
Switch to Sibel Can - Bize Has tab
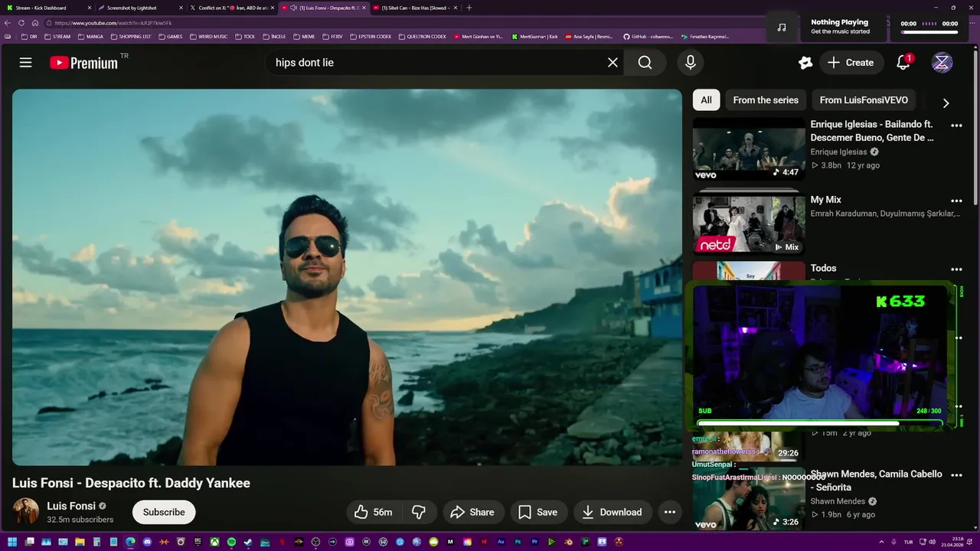coord(415,8)
